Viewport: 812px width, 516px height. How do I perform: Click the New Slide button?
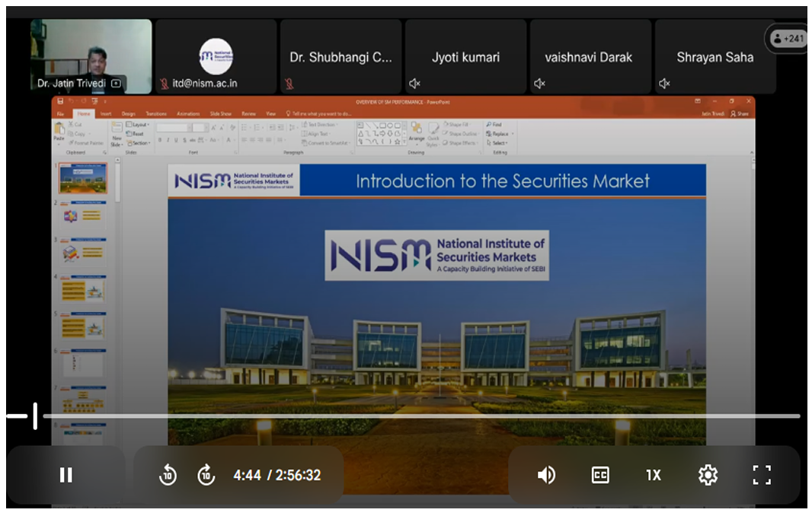pos(117,135)
